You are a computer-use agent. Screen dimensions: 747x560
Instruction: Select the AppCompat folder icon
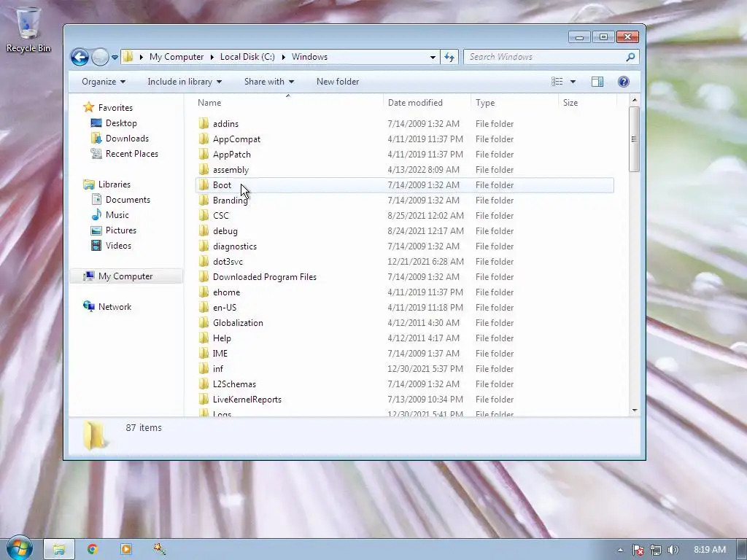coord(204,139)
